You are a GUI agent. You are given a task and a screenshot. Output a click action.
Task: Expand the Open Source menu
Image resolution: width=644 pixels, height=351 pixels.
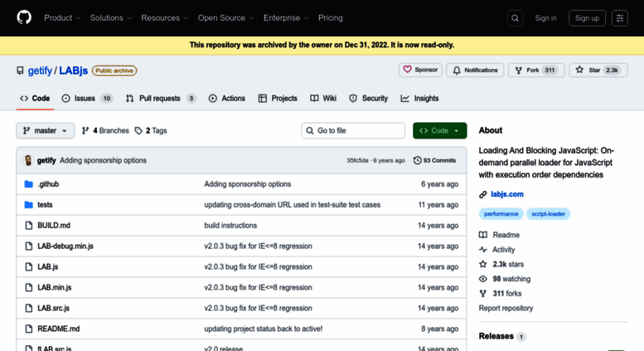[x=226, y=17]
